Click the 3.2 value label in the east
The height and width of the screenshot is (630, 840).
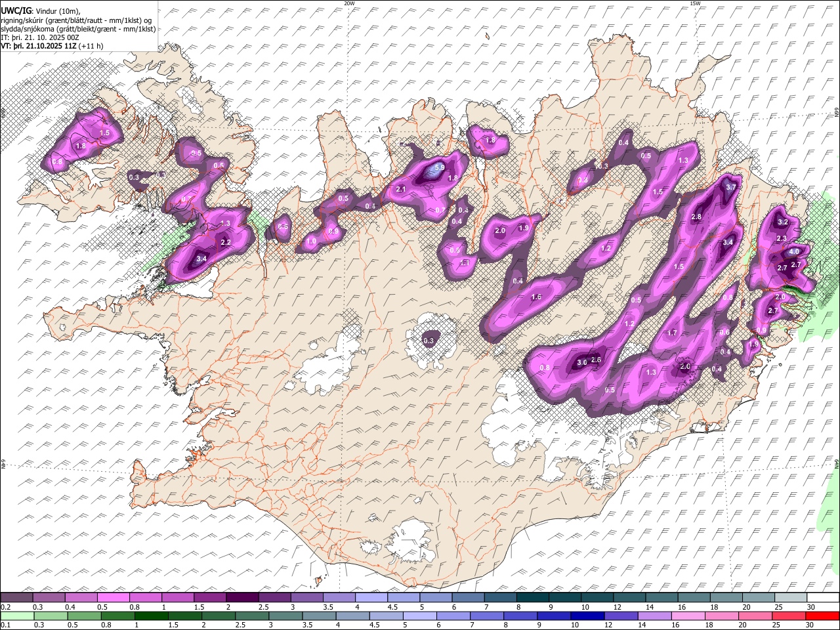pyautogui.click(x=782, y=222)
